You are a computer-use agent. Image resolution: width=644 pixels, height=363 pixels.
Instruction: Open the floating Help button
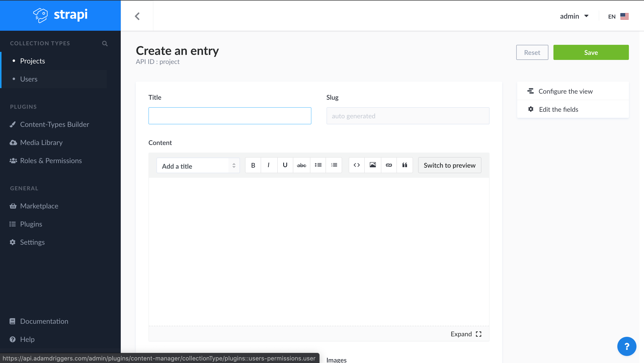click(x=627, y=346)
